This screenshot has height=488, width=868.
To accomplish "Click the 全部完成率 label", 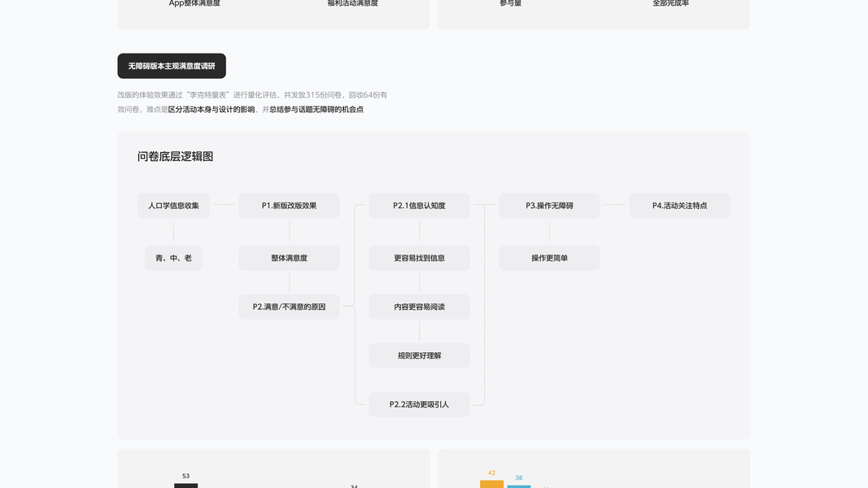I will click(x=670, y=3).
